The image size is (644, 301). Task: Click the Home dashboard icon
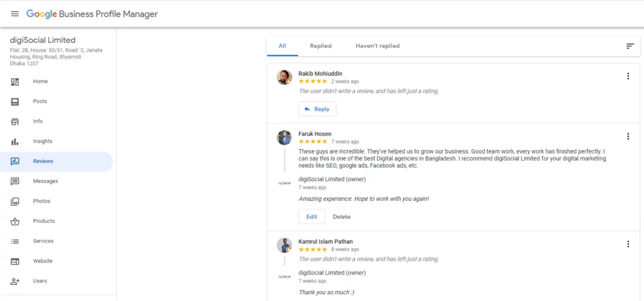pyautogui.click(x=15, y=82)
